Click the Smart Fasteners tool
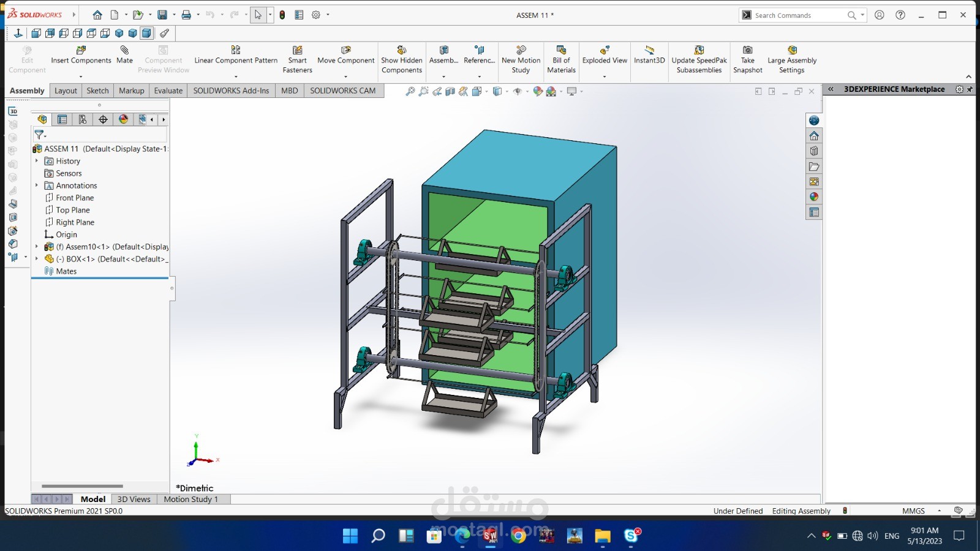Image resolution: width=980 pixels, height=551 pixels. [x=298, y=59]
